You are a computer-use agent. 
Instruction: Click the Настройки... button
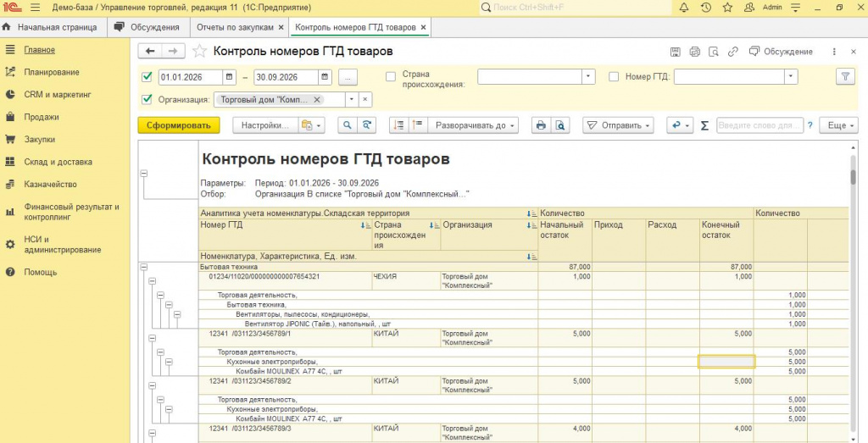(x=265, y=125)
